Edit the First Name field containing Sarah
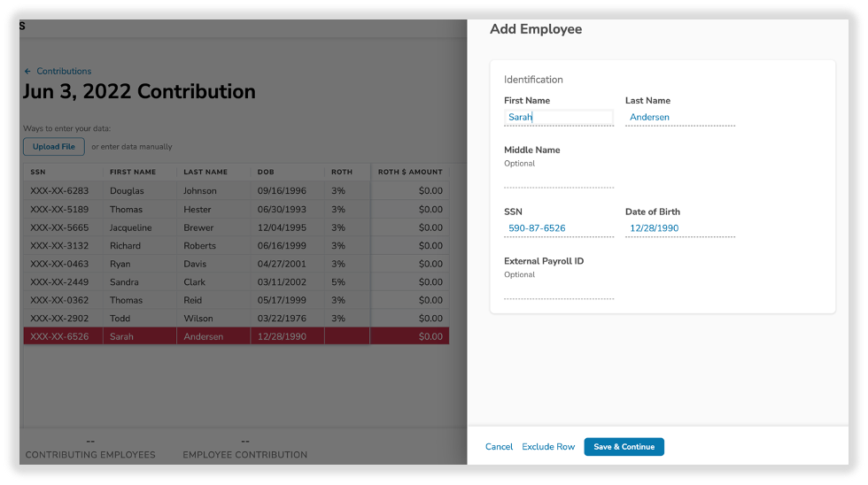The image size is (868, 485). [558, 117]
